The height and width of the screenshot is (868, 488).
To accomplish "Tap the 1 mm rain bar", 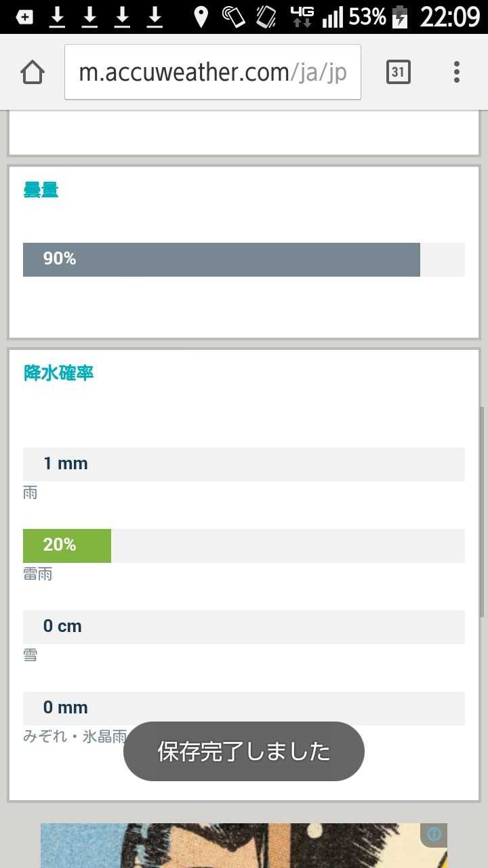I will coord(244,465).
